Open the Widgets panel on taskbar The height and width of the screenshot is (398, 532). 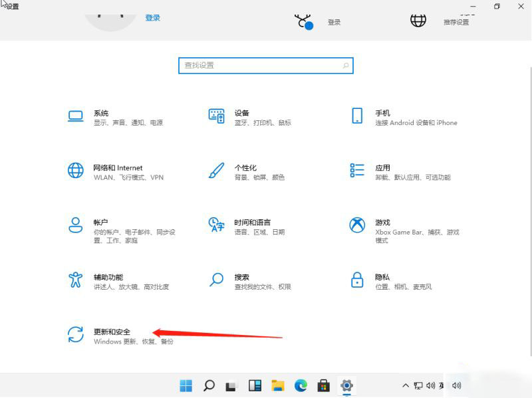[x=255, y=385]
